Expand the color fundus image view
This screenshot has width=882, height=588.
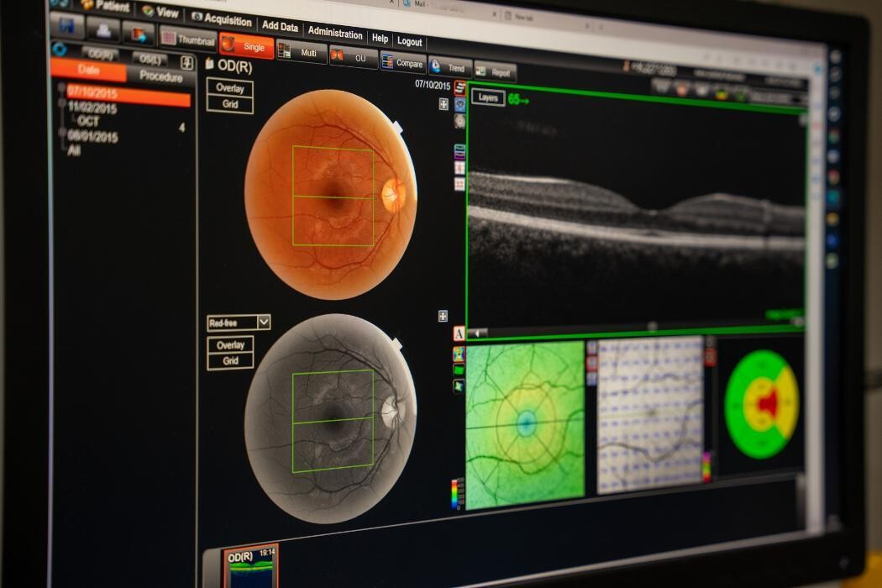444,104
